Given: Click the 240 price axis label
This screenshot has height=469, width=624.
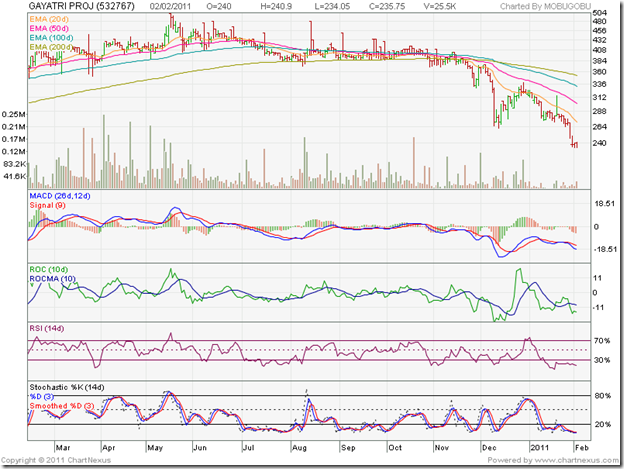Looking at the screenshot, I should click(599, 143).
